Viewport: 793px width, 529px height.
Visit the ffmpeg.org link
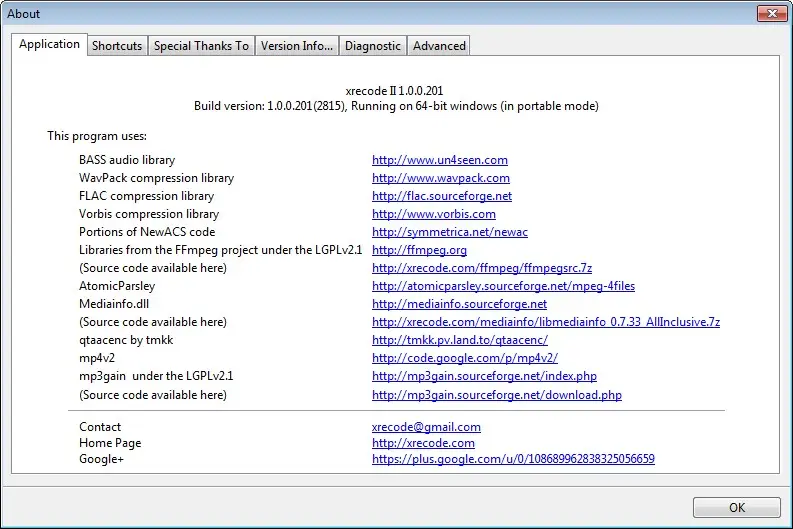click(419, 250)
